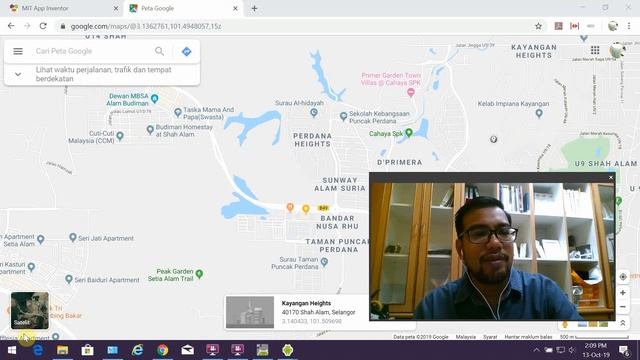This screenshot has width=640, height=360.
Task: Select the Seri Baiduri Apartment pin
Action: pos(69,279)
